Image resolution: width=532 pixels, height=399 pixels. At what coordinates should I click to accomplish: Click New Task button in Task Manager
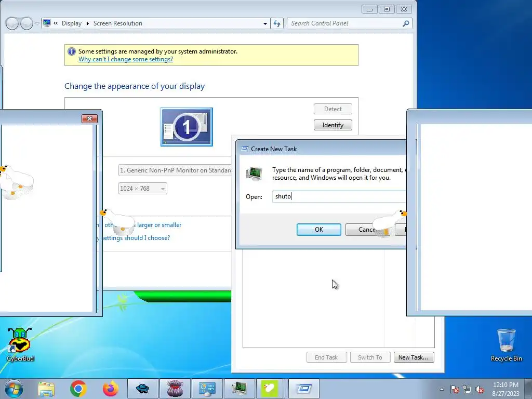[x=414, y=357]
